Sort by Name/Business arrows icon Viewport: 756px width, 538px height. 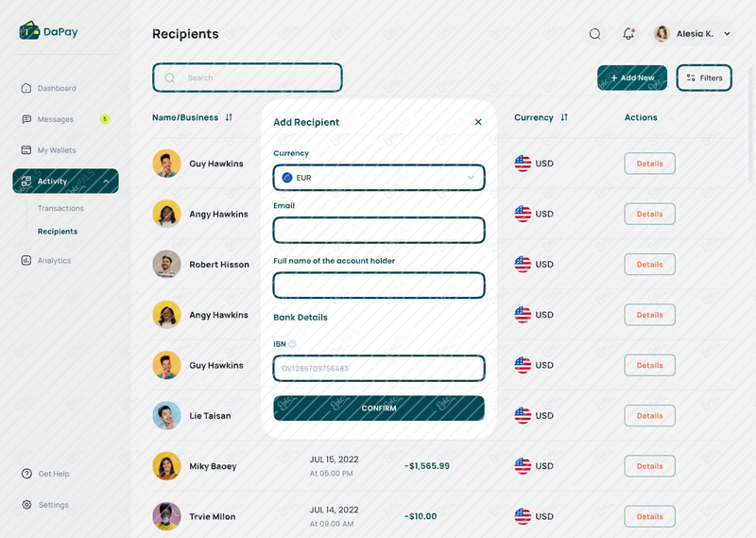pyautogui.click(x=229, y=117)
